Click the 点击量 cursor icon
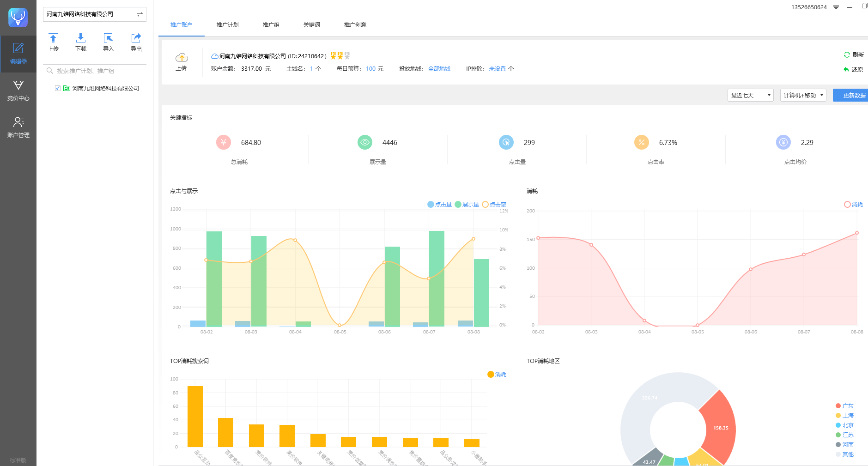868x466 pixels. point(506,142)
